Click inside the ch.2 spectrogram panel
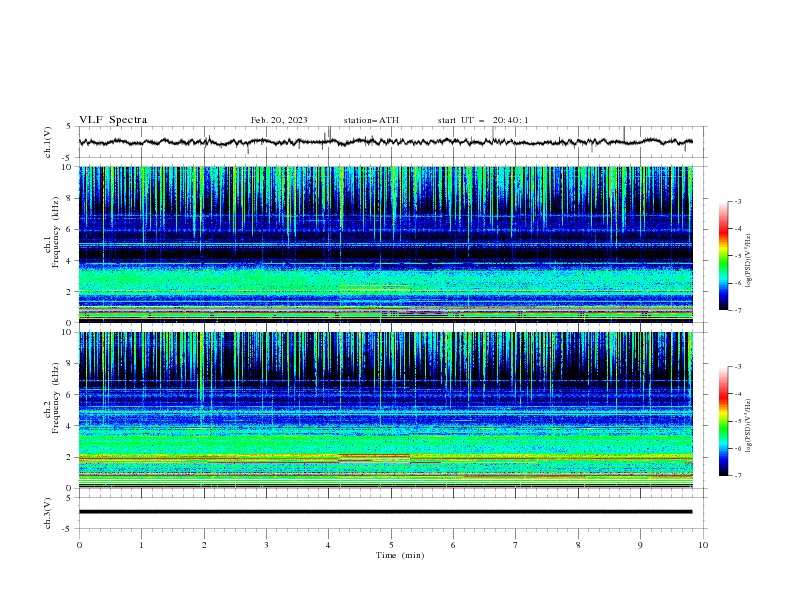 click(385, 410)
